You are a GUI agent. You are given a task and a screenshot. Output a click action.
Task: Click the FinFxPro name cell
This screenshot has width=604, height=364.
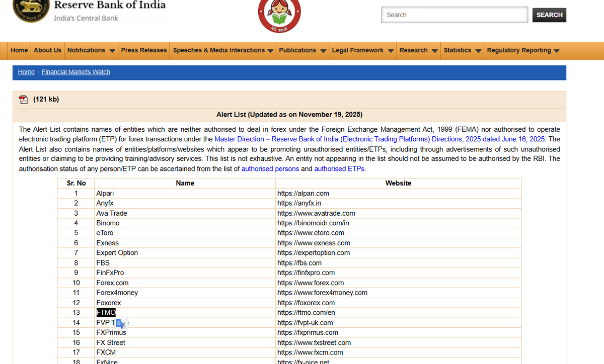[185, 272]
